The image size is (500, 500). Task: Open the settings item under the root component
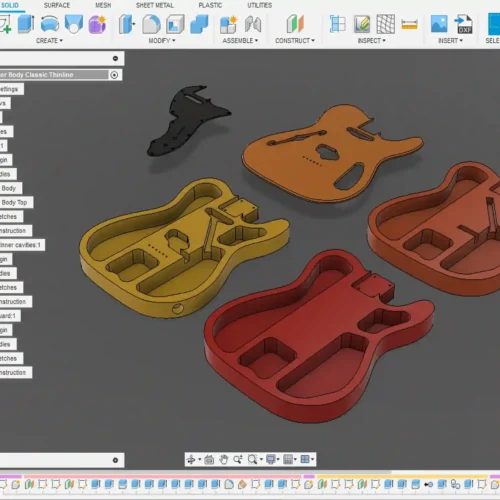point(12,89)
